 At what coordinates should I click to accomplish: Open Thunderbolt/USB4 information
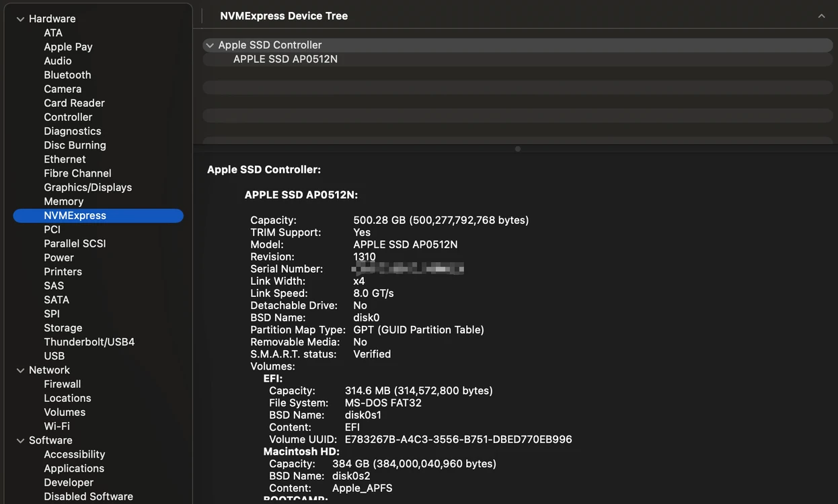coord(89,342)
